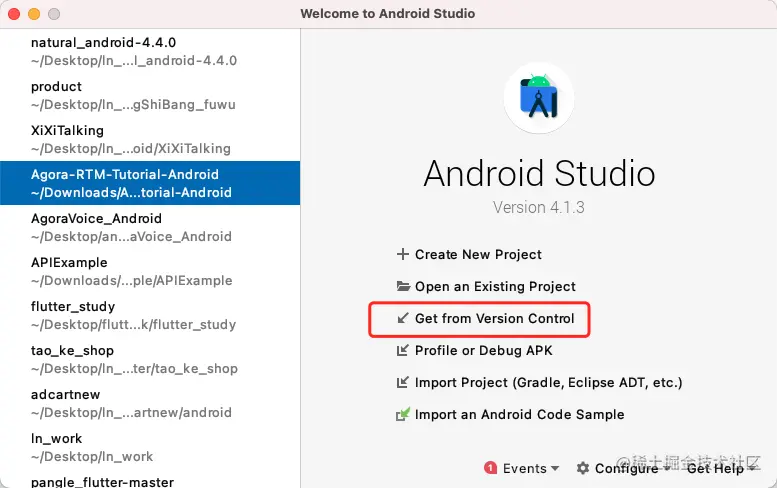Open recent project tao_ke_shop

[150, 359]
